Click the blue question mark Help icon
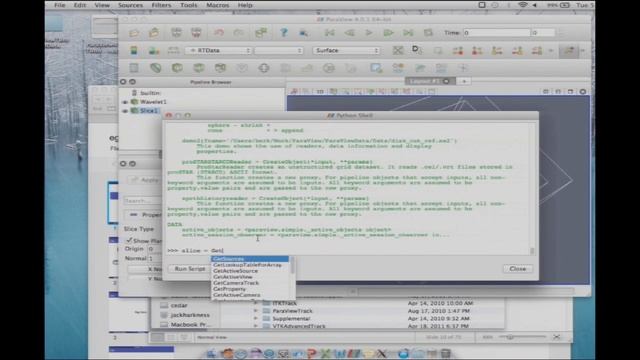Screen dimensions: 640x360 (284, 33)
